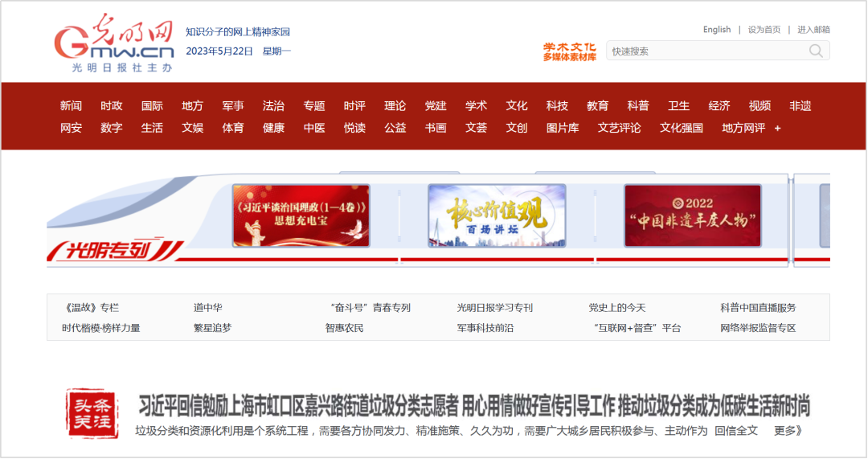Open the 文化 channel
Viewport: 868px width, 459px height.
517,106
